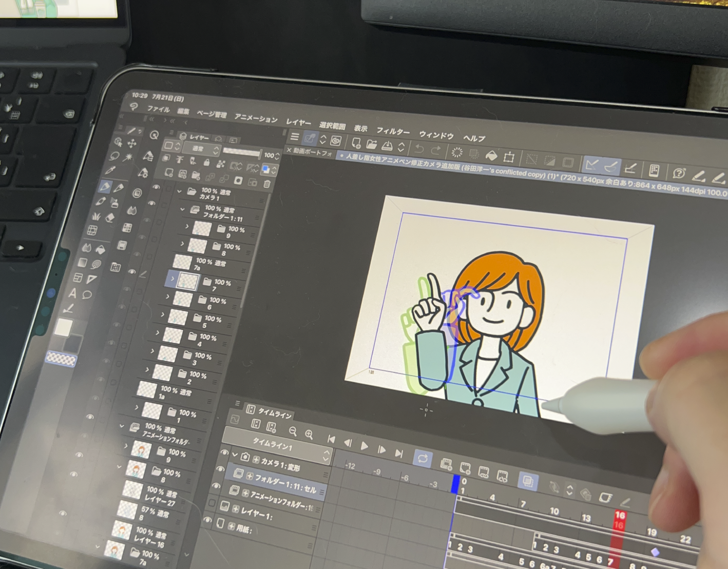The width and height of the screenshot is (728, 569).
Task: Enable visibility checkbox for レイヤー1 track
Action: 212,503
